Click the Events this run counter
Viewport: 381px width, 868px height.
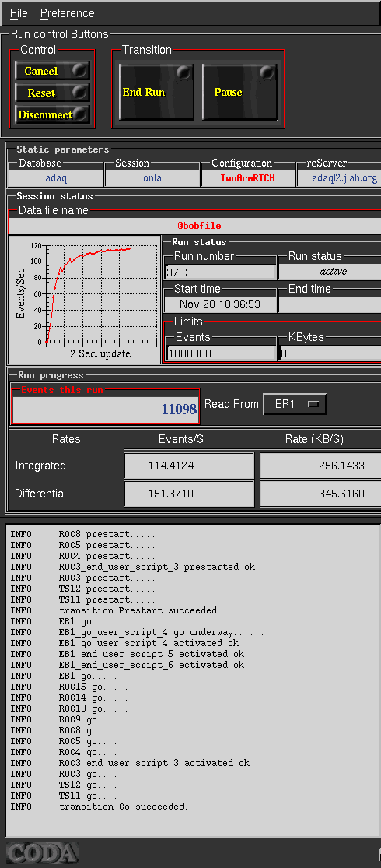[105, 409]
